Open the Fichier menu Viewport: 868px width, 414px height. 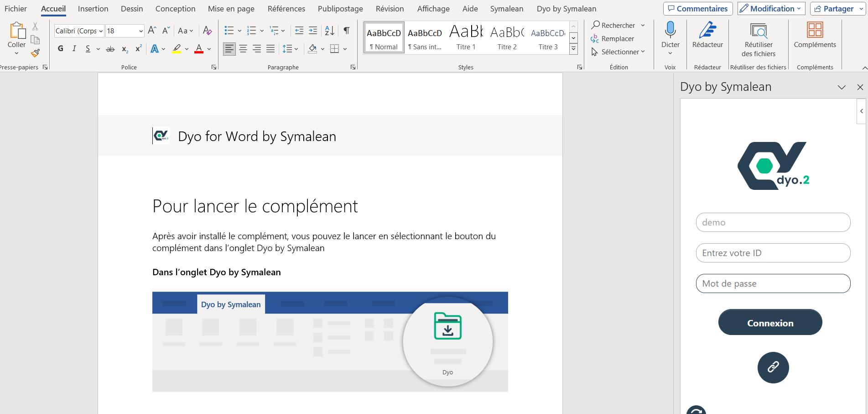coord(16,9)
